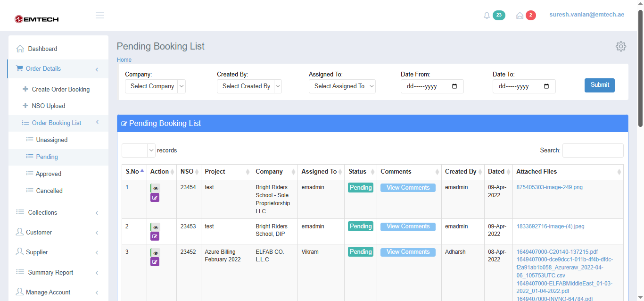Open the messages envelope icon
The height and width of the screenshot is (301, 644).
coord(520,16)
